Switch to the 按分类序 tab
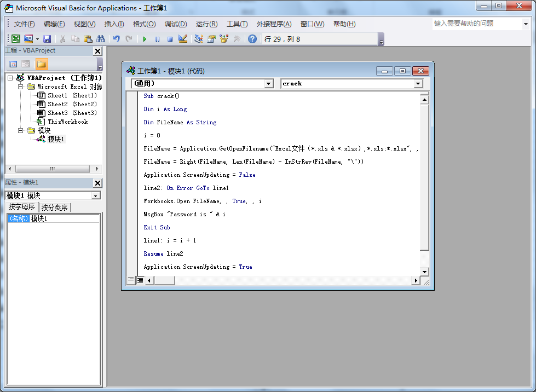Image resolution: width=536 pixels, height=392 pixels. pos(55,207)
